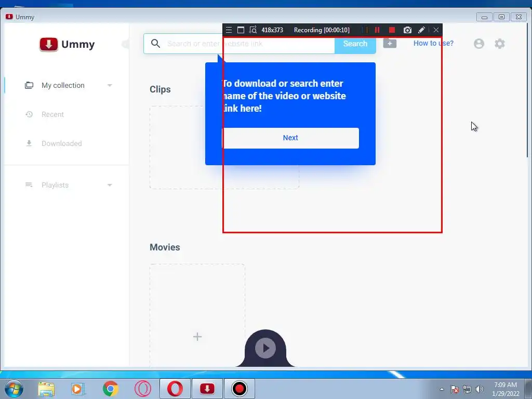Screen dimensions: 532x399
Task: Switch to the Ummy taskbar button
Action: (207, 389)
